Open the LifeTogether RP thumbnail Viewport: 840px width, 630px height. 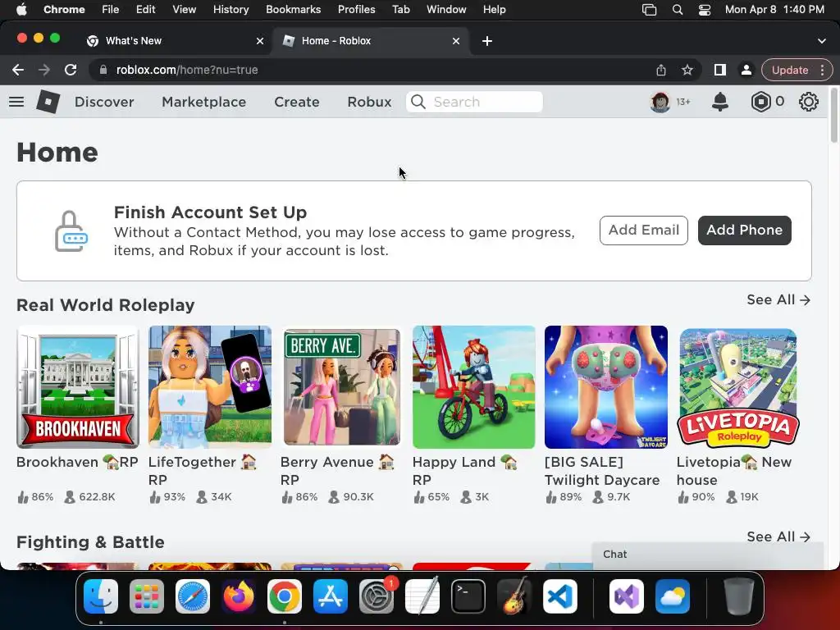[209, 387]
